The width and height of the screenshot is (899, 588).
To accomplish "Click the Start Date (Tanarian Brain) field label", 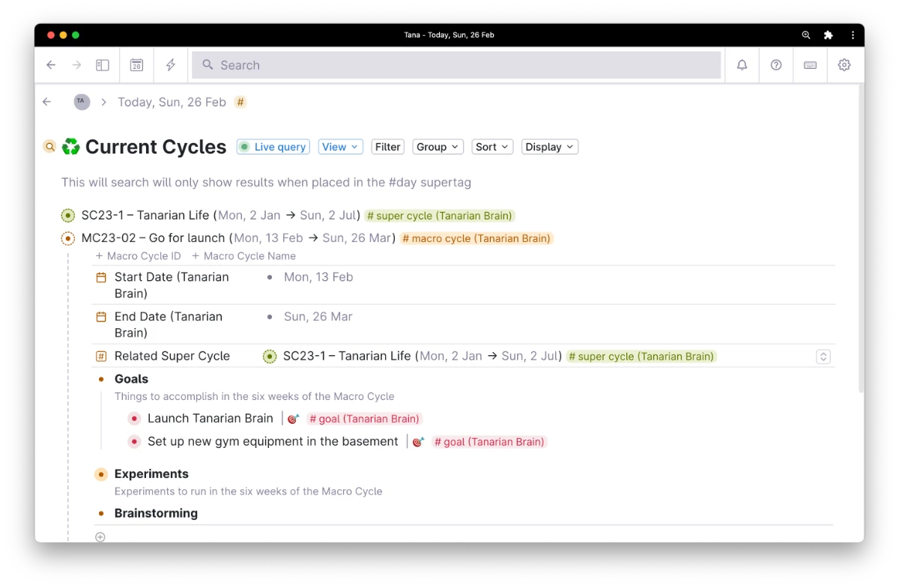I will point(172,285).
